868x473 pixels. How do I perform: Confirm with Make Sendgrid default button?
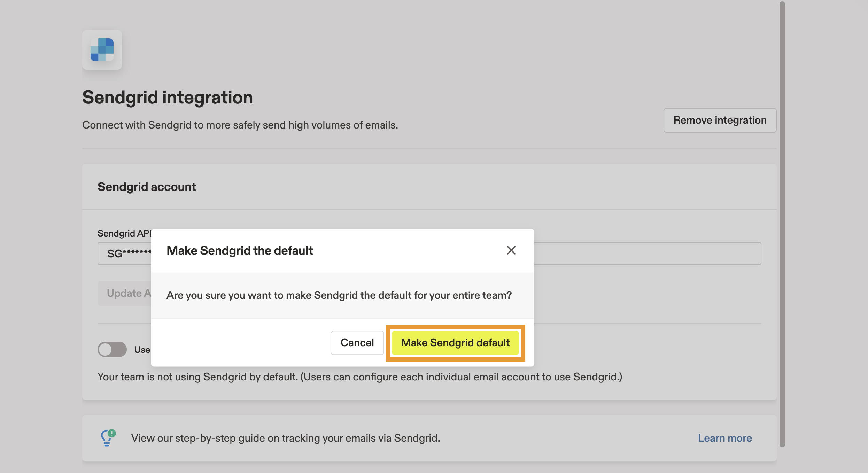tap(455, 343)
